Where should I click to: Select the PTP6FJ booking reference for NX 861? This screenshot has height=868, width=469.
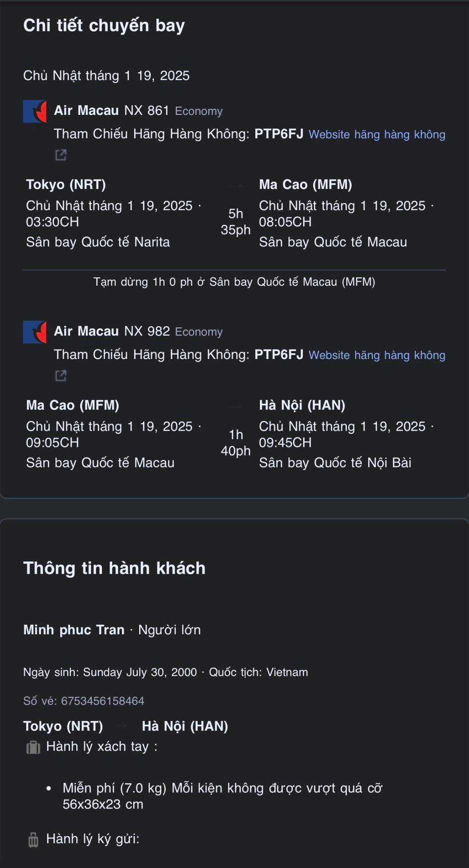[279, 134]
